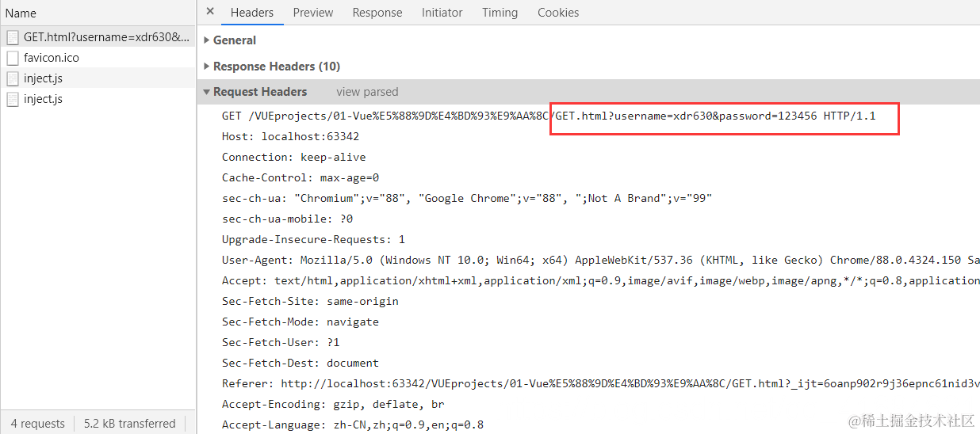
Task: Click the GET request line with username and password
Action: click(x=549, y=116)
